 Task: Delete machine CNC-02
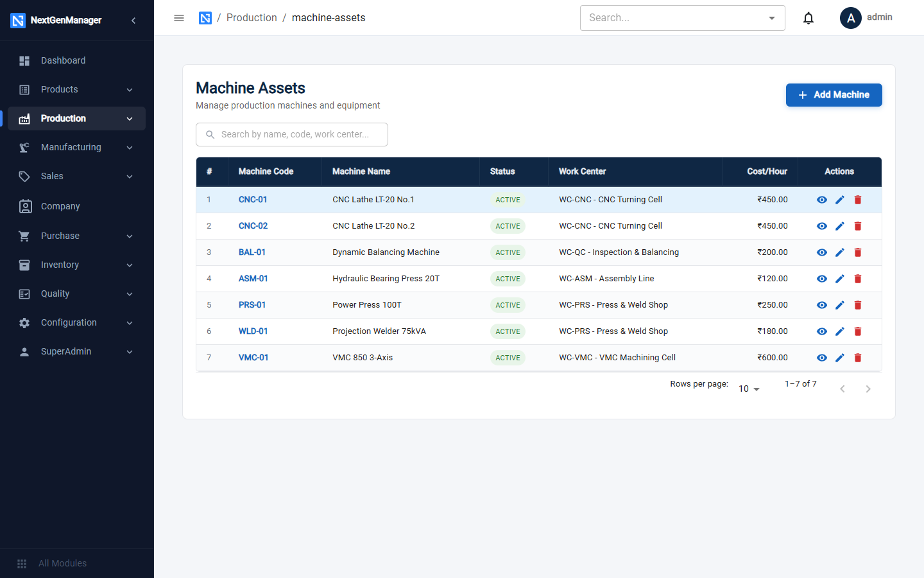coord(858,226)
